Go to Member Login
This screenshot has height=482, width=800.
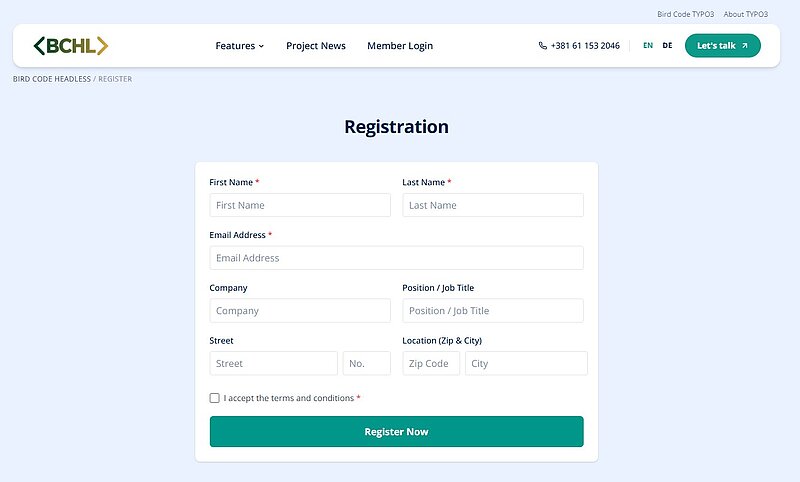[400, 46]
